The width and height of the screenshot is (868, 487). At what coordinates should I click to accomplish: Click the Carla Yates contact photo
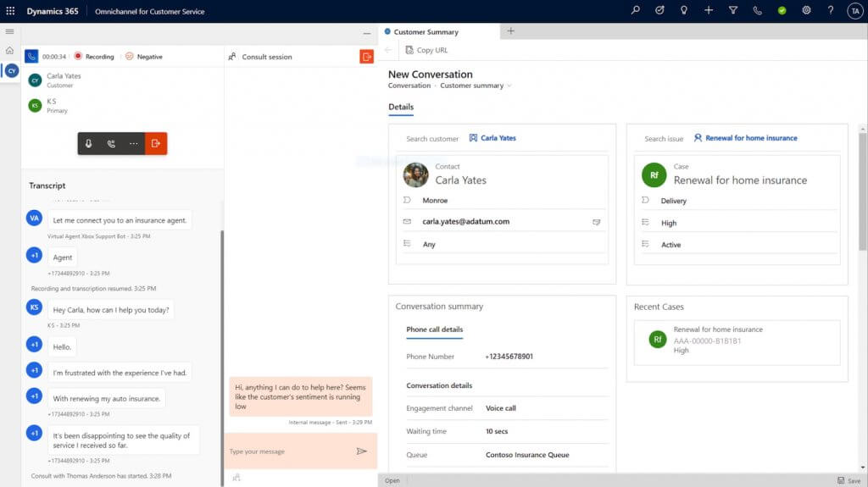(x=415, y=174)
